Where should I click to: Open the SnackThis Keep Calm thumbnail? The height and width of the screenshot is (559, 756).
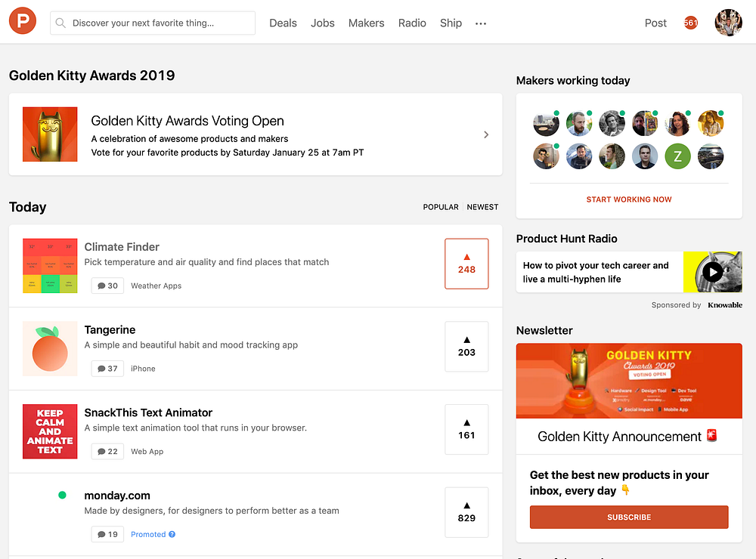coord(50,431)
